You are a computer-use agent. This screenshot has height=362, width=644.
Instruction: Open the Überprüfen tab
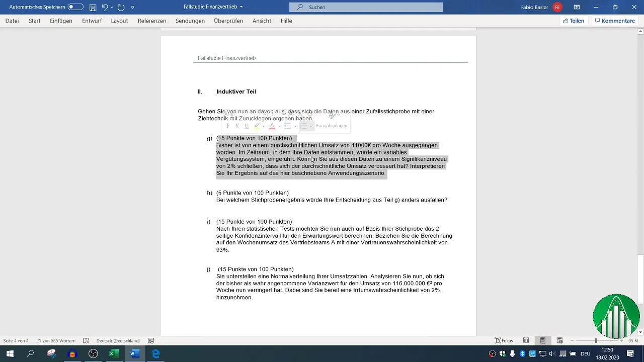[228, 21]
